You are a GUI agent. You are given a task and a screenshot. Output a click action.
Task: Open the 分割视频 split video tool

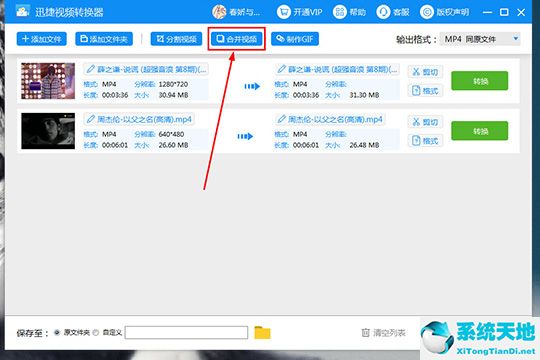tap(176, 39)
